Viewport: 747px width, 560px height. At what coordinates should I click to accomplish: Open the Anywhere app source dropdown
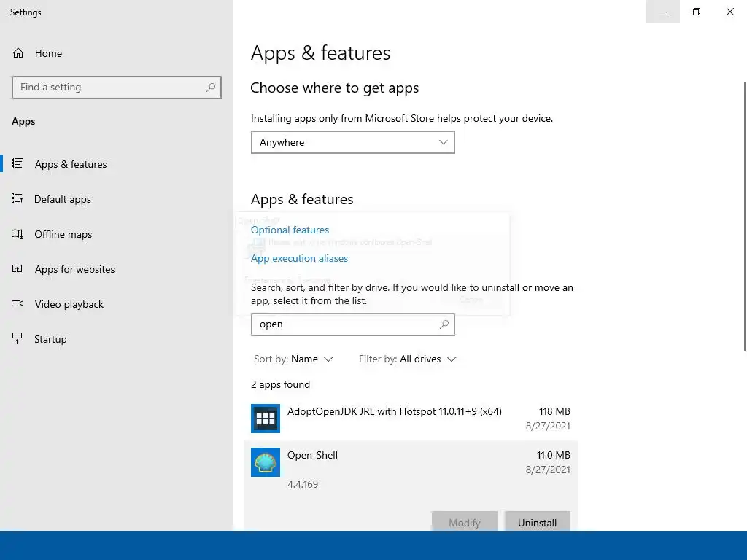353,142
